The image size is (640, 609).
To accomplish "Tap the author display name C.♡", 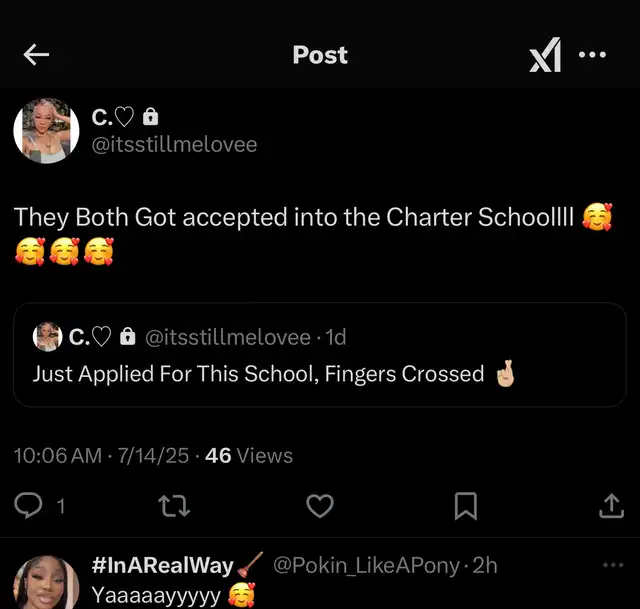I will click(x=114, y=117).
